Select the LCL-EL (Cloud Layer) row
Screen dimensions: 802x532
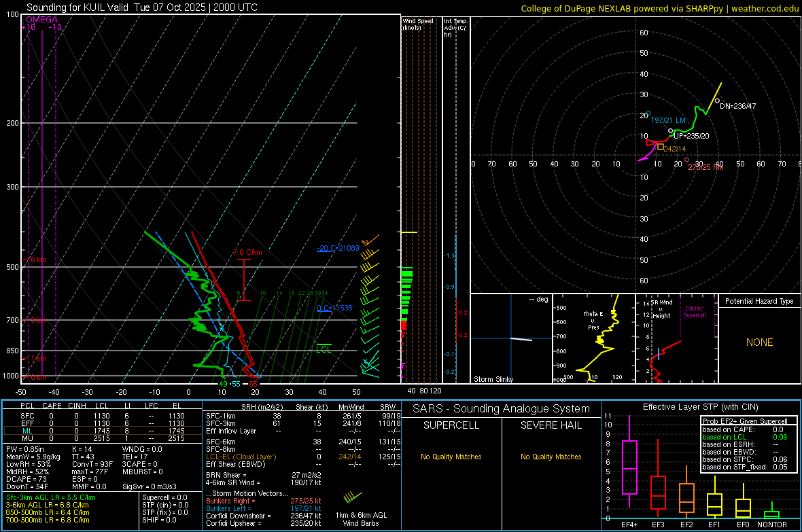point(303,457)
